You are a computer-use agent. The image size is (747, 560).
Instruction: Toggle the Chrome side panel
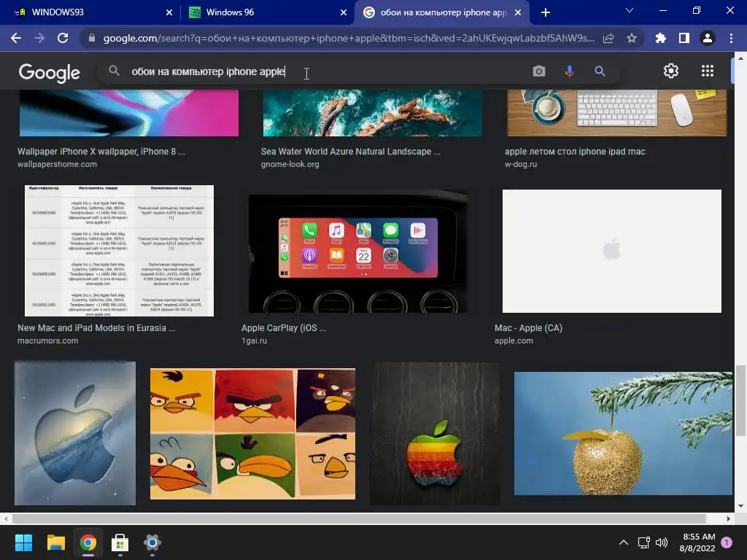click(684, 38)
